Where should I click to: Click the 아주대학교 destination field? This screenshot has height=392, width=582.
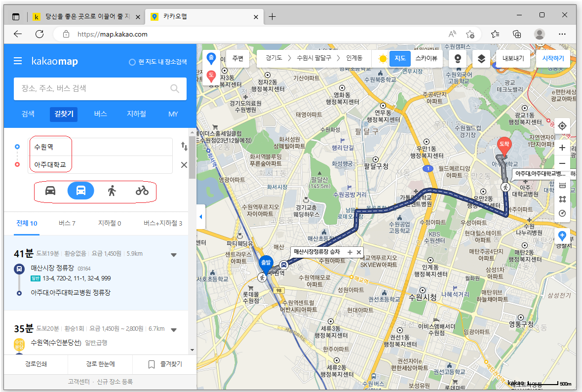[x=100, y=164]
